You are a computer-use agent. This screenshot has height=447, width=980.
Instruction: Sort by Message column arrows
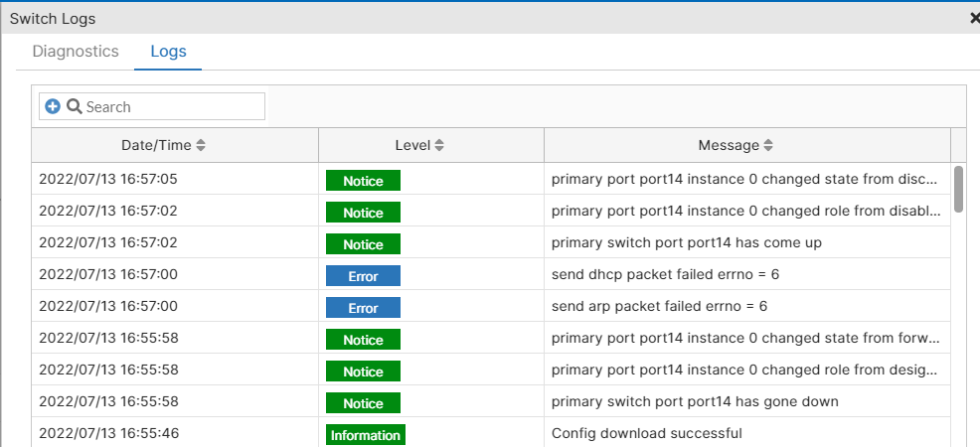[768, 145]
